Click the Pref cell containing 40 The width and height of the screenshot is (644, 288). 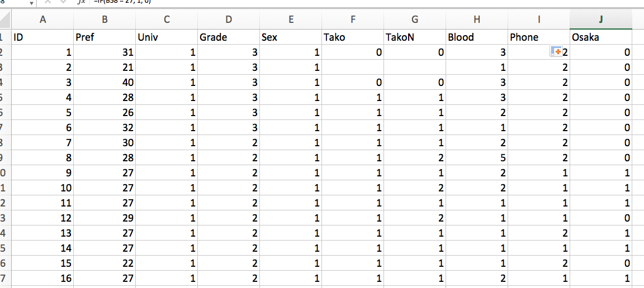coord(105,83)
